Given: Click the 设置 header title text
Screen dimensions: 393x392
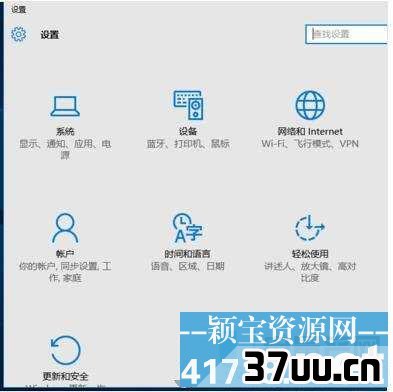Looking at the screenshot, I should tap(50, 35).
